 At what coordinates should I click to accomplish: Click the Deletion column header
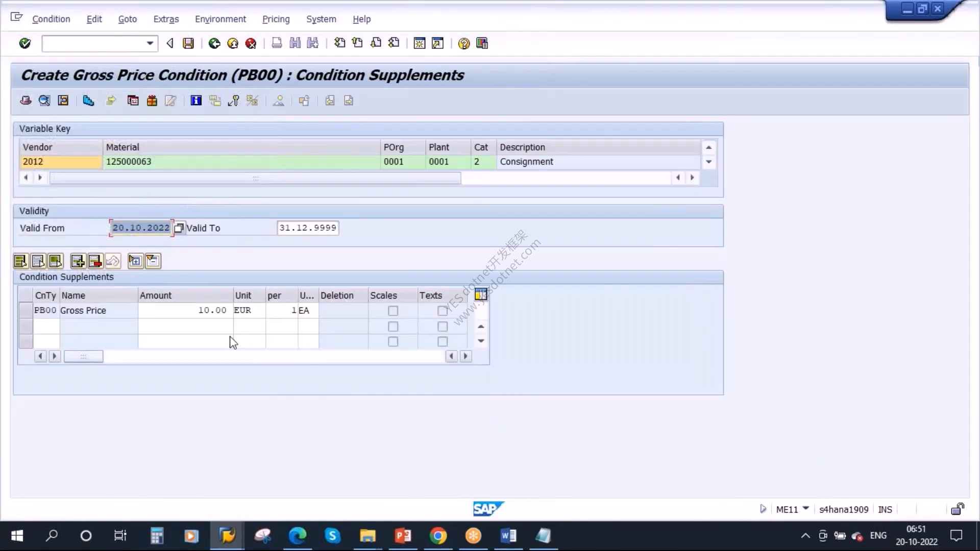(343, 295)
